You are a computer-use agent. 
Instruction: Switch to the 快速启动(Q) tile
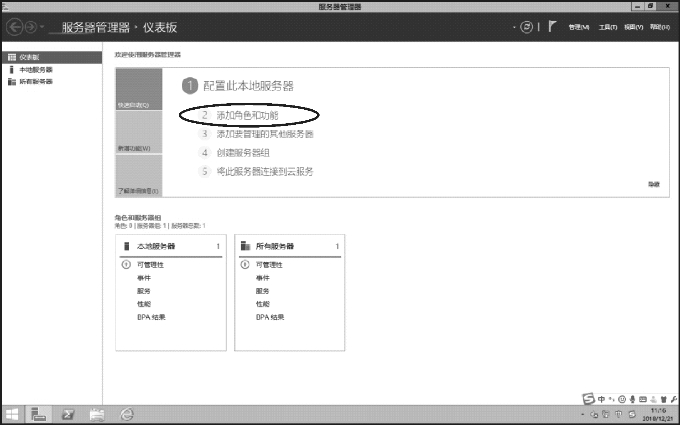coord(139,89)
